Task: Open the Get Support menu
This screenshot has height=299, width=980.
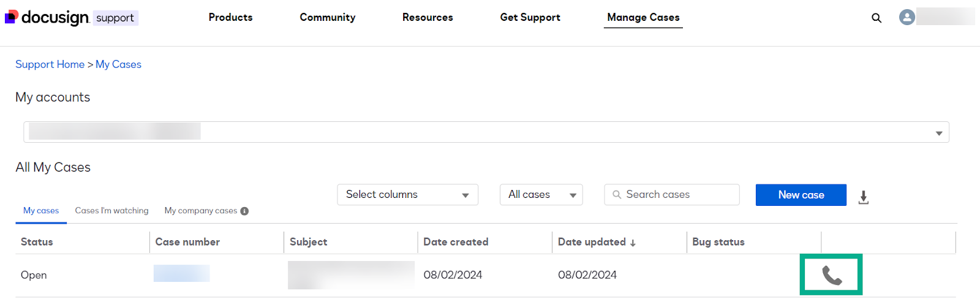Action: click(530, 17)
